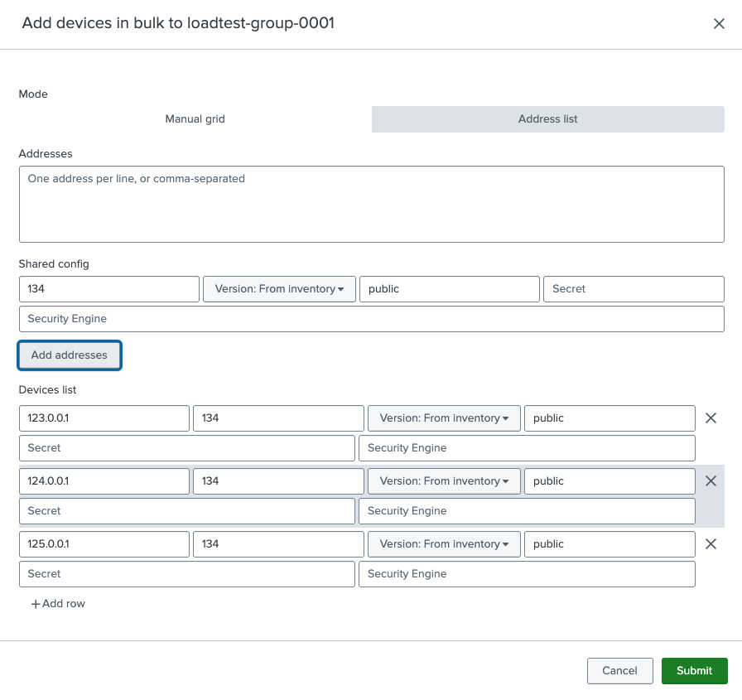This screenshot has width=742, height=700.
Task: Focus Shared config Security Engine field
Action: coord(372,319)
